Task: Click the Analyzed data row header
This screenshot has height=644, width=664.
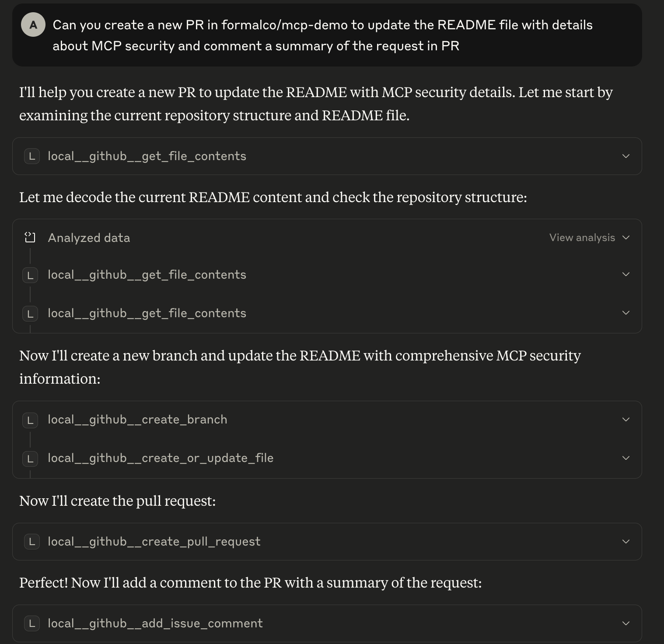Action: (89, 238)
